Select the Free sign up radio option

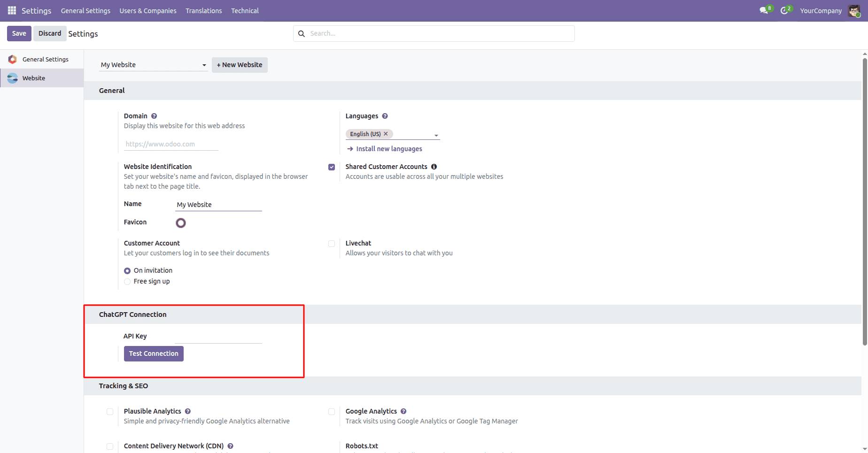pos(127,282)
